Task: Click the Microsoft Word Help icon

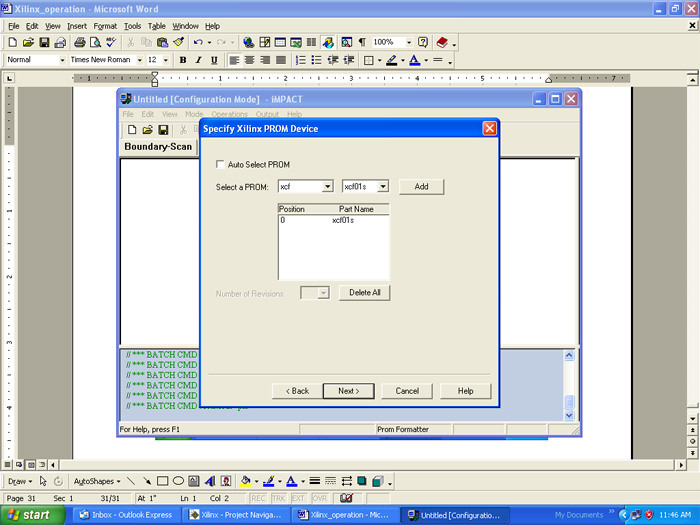Action: click(422, 42)
